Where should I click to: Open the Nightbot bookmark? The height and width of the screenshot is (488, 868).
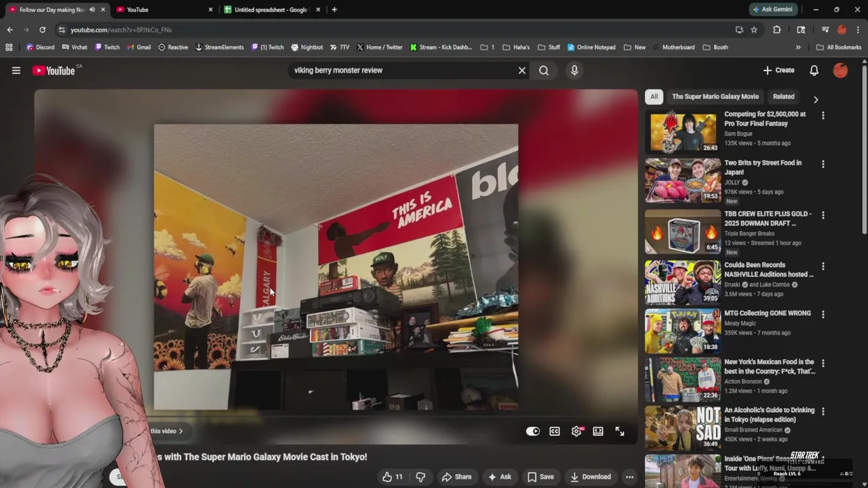tap(307, 47)
